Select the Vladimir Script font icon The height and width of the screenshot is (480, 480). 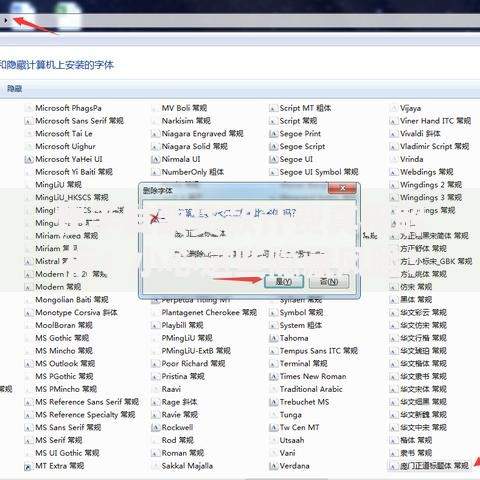click(394, 147)
